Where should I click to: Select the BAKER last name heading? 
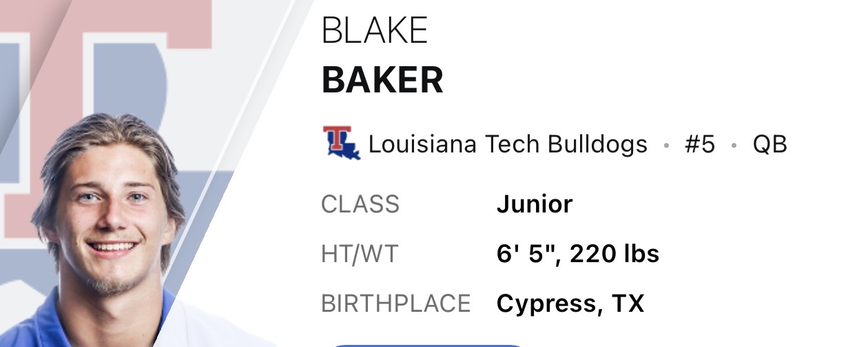click(382, 81)
